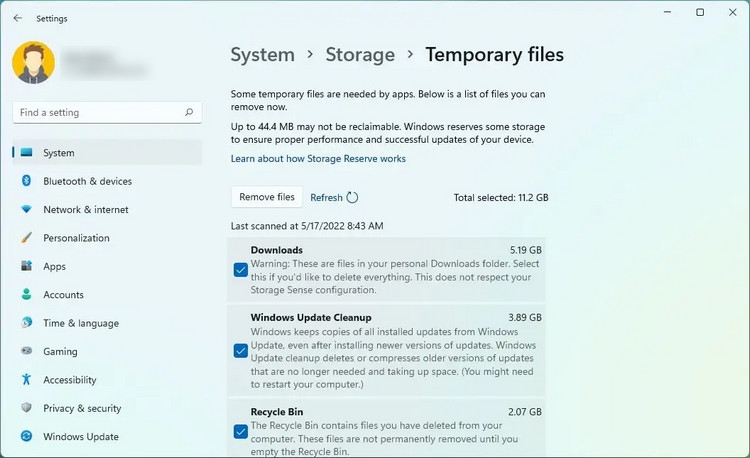The width and height of the screenshot is (750, 458).
Task: Open Accounts settings
Action: [x=63, y=294]
